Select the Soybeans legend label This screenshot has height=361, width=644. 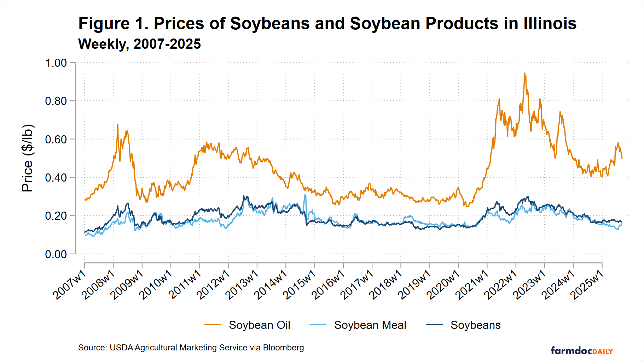click(x=475, y=325)
